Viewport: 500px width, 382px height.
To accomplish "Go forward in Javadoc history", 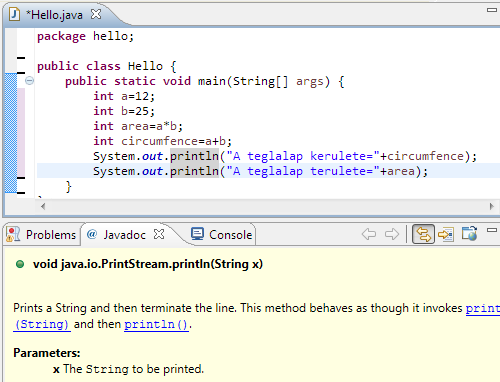I will [392, 234].
